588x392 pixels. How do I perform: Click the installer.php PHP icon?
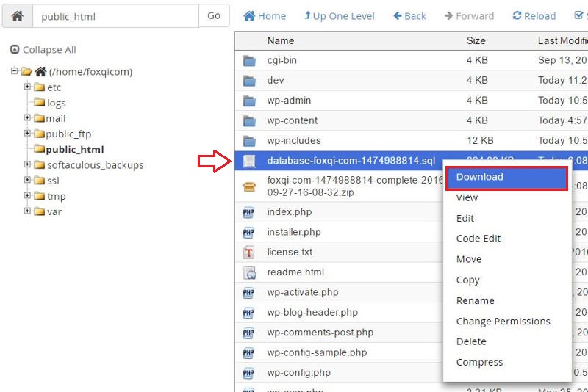248,233
